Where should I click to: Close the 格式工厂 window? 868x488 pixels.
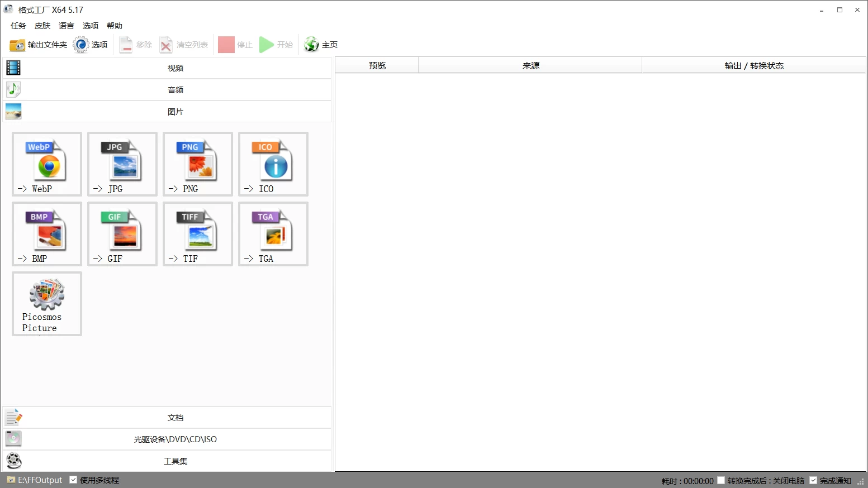857,9
